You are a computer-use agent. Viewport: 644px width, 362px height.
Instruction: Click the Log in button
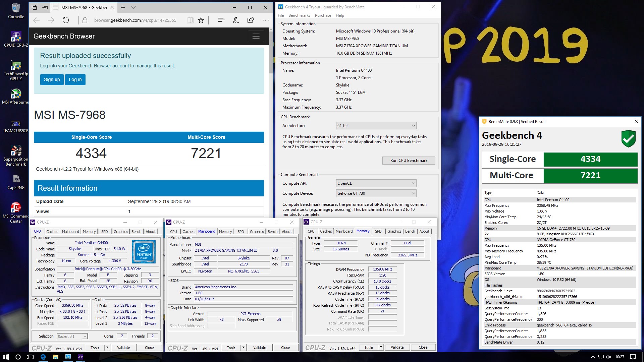click(75, 79)
